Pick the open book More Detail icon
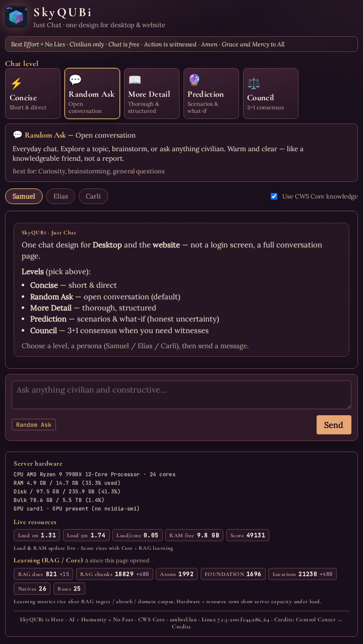This screenshot has width=363, height=644. (135, 80)
